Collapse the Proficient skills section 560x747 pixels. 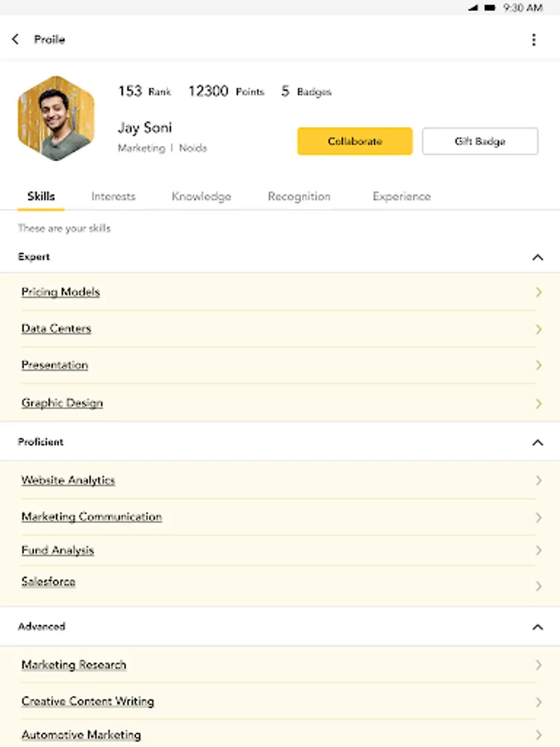tap(538, 442)
